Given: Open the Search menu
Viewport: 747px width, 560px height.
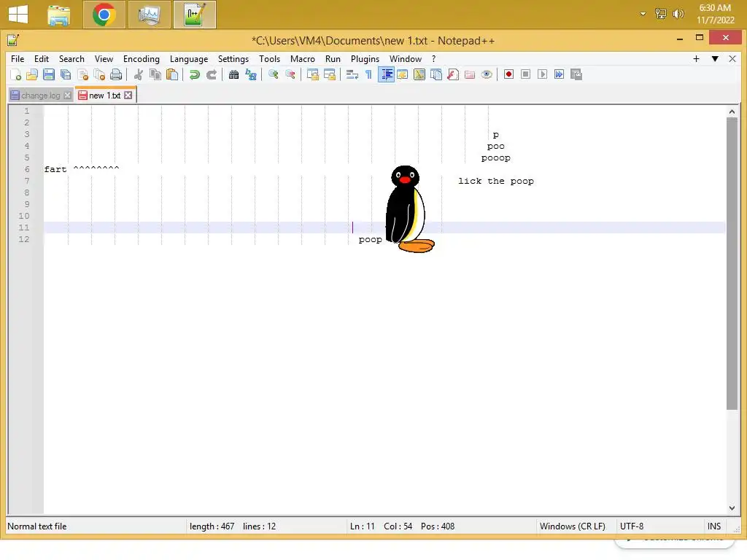Looking at the screenshot, I should [71, 59].
